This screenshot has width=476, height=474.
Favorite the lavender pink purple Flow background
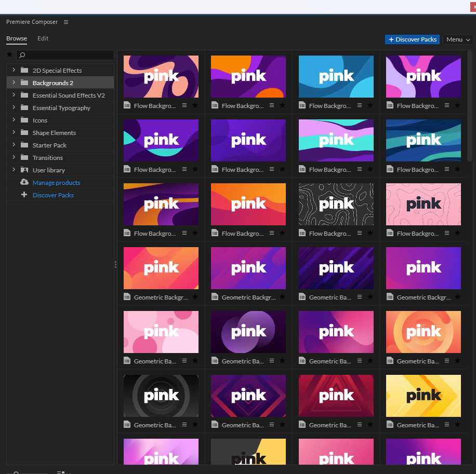coord(457,105)
